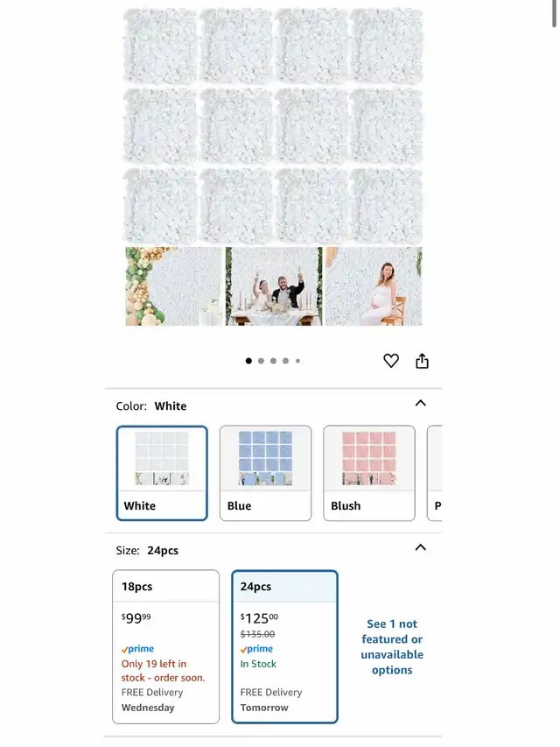Select the 24pcs size option
Screen dimensions: 560x747
284,646
